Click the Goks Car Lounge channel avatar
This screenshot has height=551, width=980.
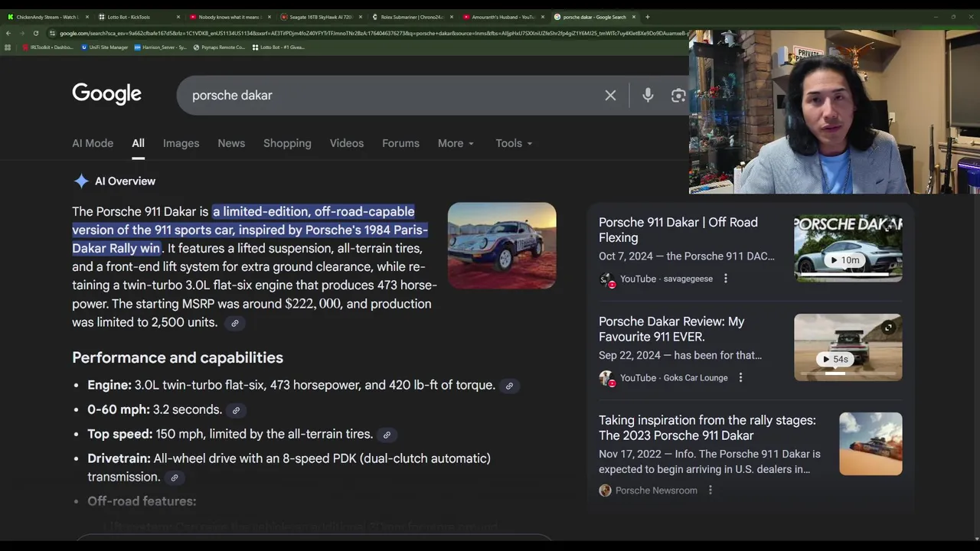click(x=606, y=378)
